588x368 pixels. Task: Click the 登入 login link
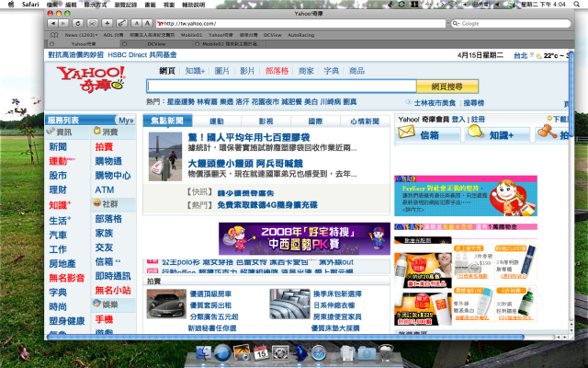coord(458,120)
